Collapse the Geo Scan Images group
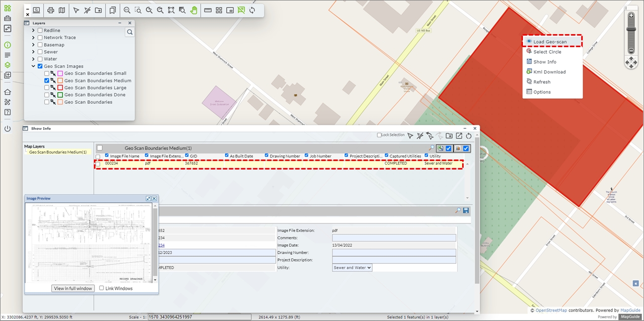Screen dimensions: 644x321 (x=33, y=66)
